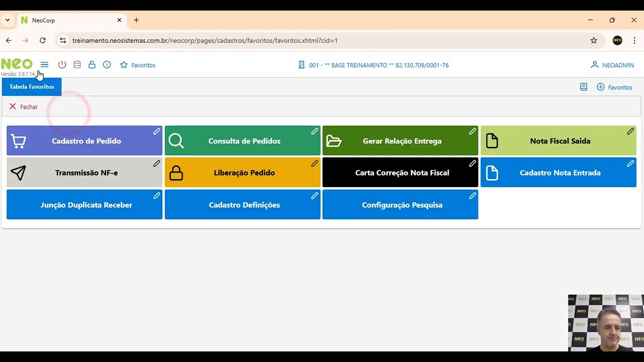The image size is (644, 362).
Task: Open NEOADMIN user menu
Action: [x=612, y=65]
